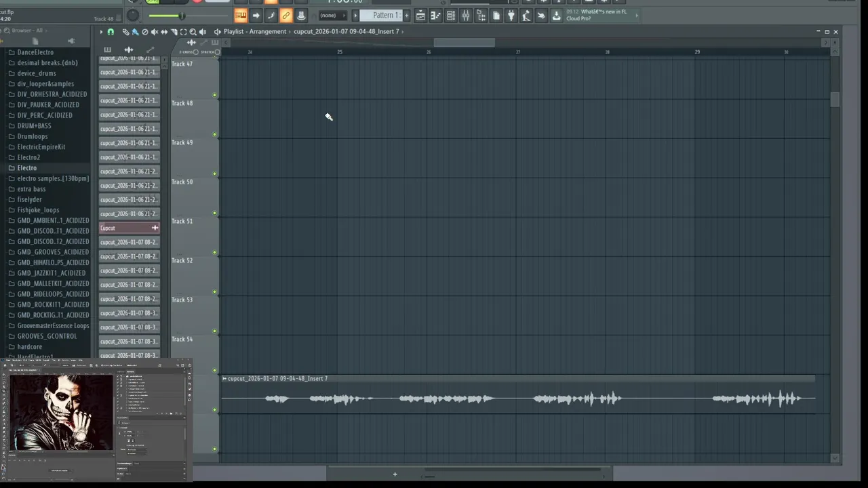Mute Track 47 with its green dot

click(x=215, y=95)
